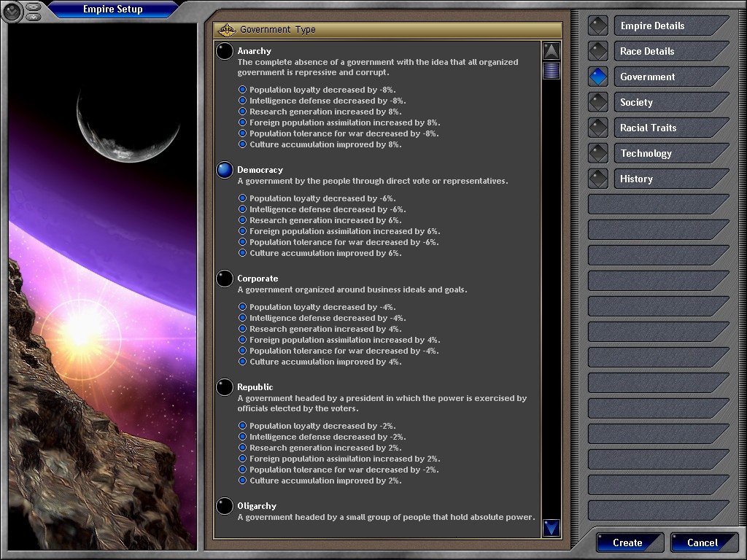The height and width of the screenshot is (560, 747).
Task: Choose the Corporate government option
Action: click(x=225, y=279)
